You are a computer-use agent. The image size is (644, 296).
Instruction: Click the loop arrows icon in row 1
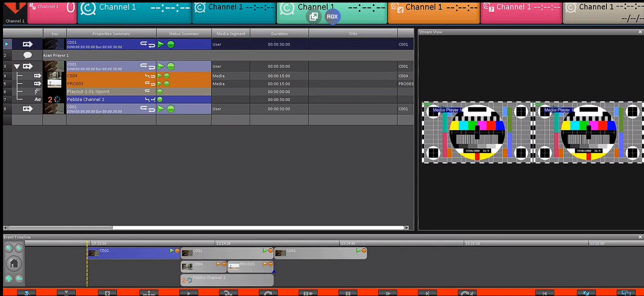pyautogui.click(x=148, y=44)
